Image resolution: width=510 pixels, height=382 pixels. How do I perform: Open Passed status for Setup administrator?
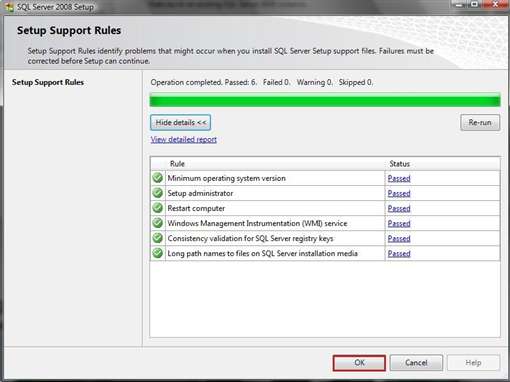click(x=399, y=193)
